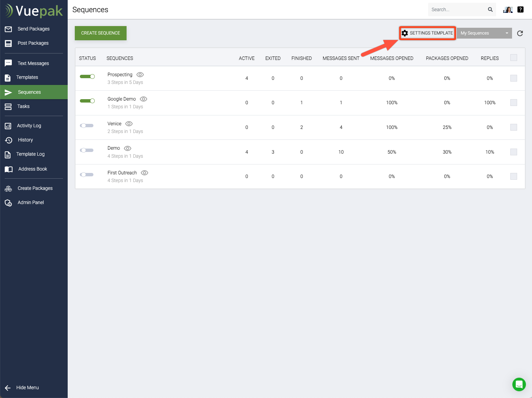Viewport: 532px width, 398px height.
Task: Open the Templates menu item
Action: pyautogui.click(x=27, y=77)
